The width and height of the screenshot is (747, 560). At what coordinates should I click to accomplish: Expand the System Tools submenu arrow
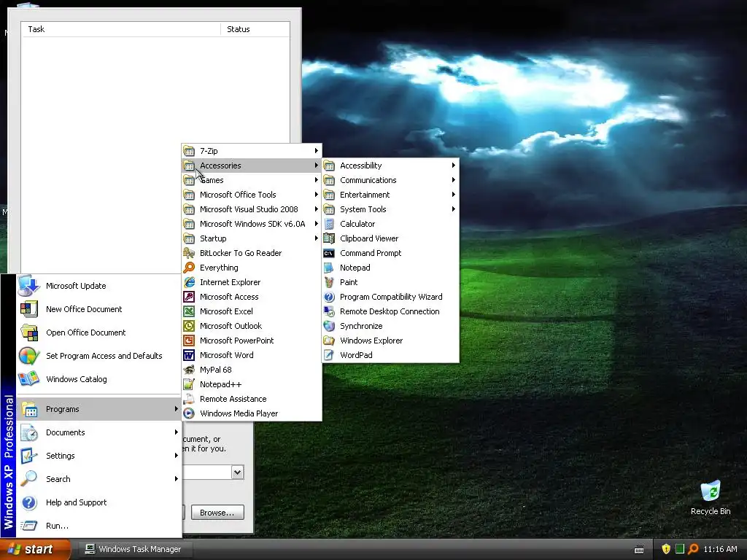[454, 209]
